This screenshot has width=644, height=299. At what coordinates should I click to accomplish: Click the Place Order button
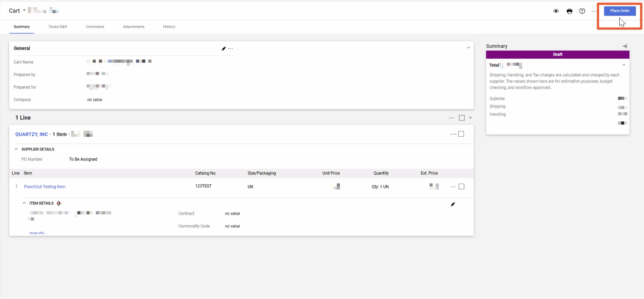click(620, 11)
